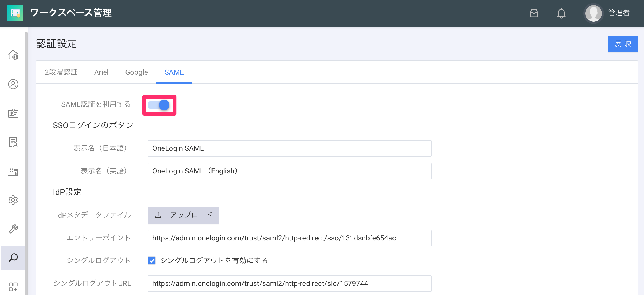Click the SSOログインのボタン section heading

[x=93, y=125]
